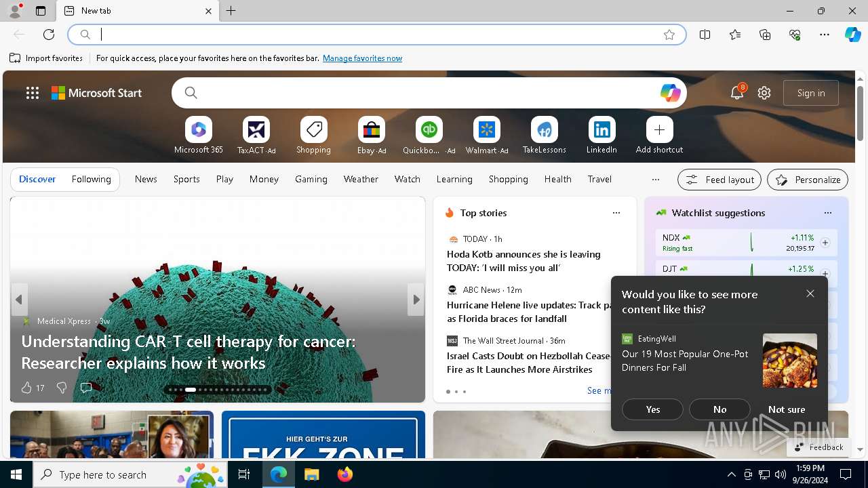Click Manage favorites now link
Image resolution: width=868 pixels, height=488 pixels.
tap(362, 58)
